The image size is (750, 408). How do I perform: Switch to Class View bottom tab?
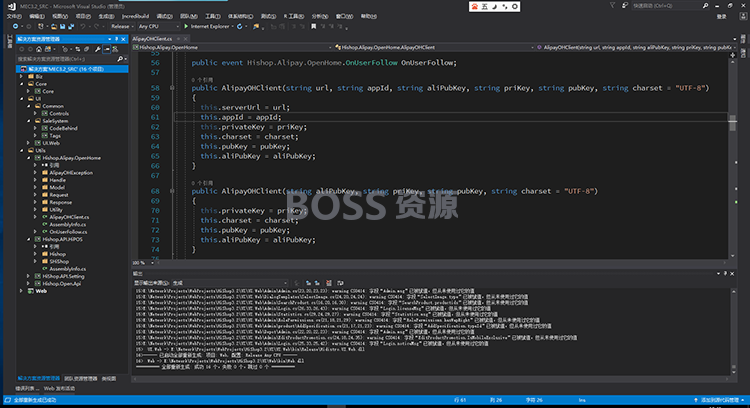109,378
